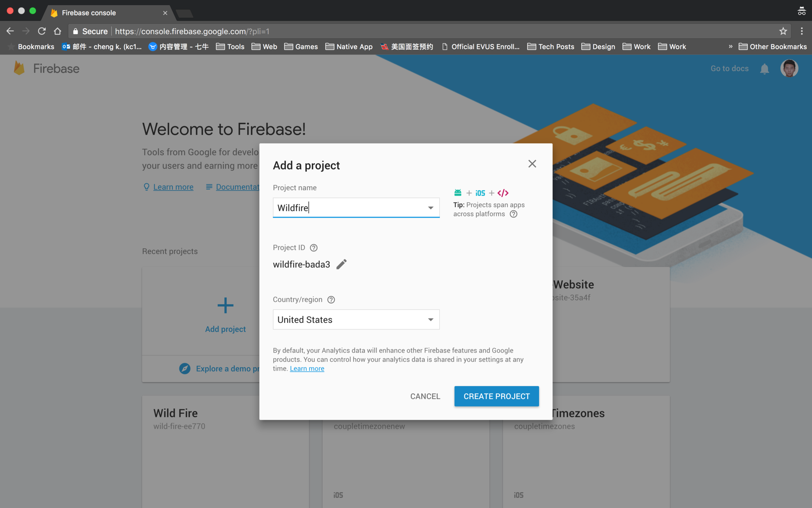Click the Country/region help question mark
This screenshot has width=812, height=508.
tap(331, 300)
